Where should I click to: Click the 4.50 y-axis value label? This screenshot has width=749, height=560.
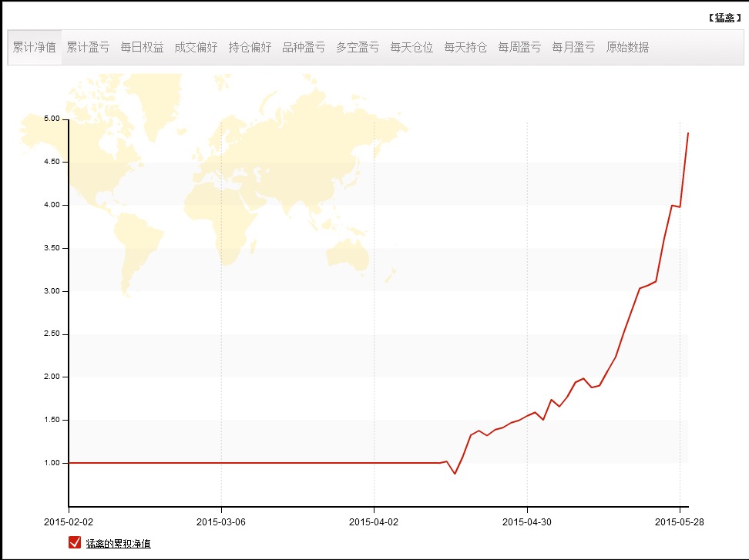(52, 162)
